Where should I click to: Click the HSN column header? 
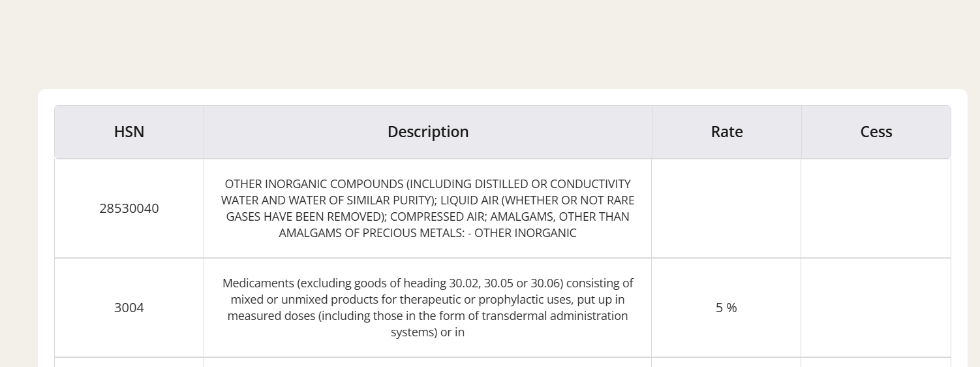tap(129, 132)
